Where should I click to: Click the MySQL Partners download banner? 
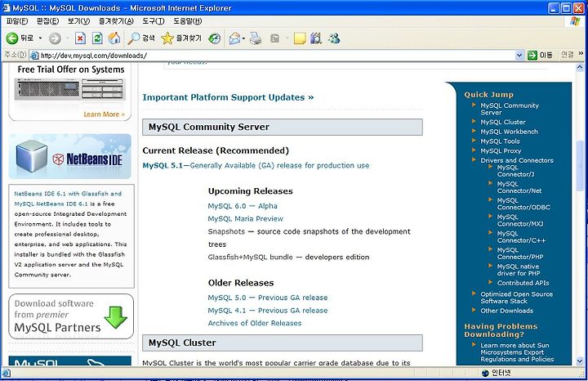click(x=71, y=316)
